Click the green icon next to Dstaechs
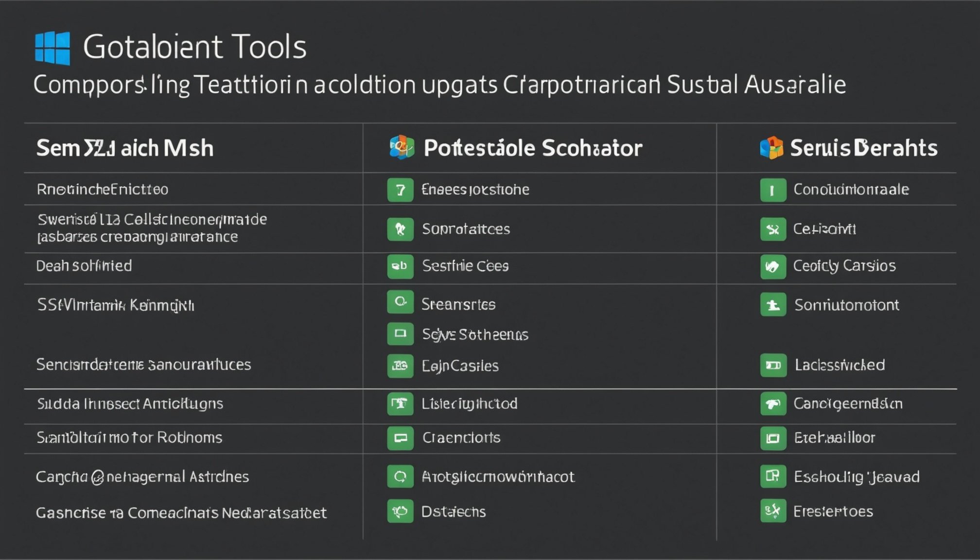 click(400, 511)
